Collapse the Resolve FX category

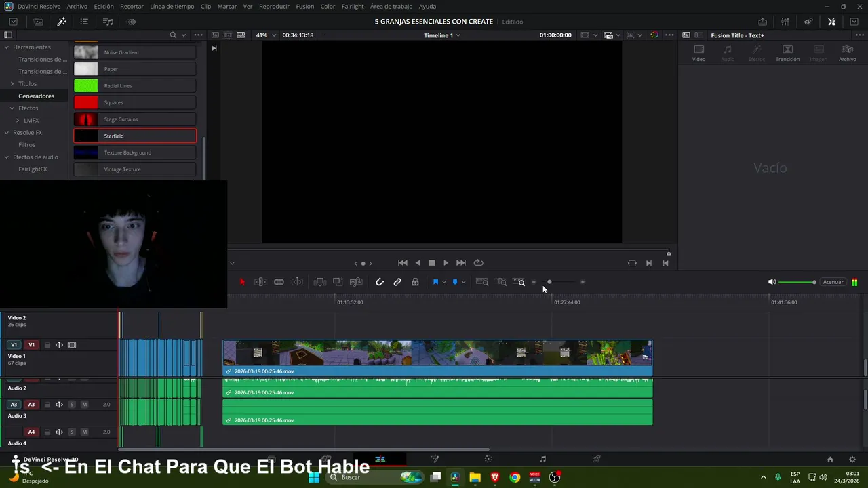point(7,133)
